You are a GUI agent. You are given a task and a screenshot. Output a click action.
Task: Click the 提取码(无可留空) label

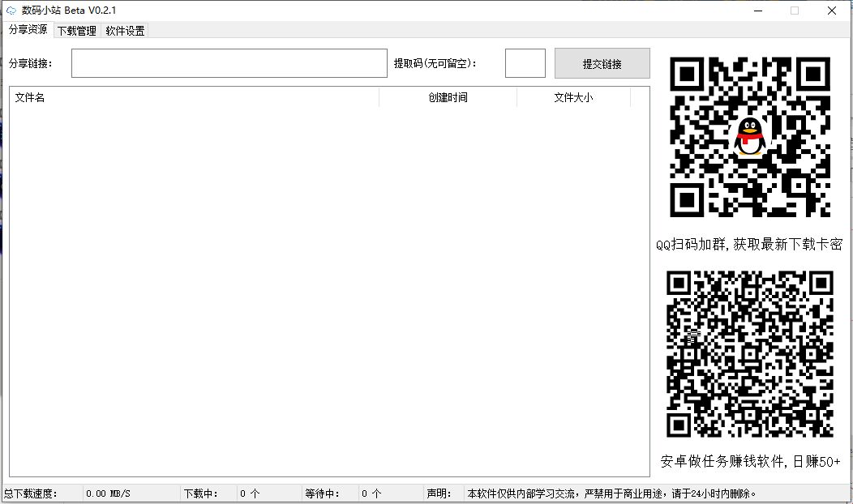(435, 64)
